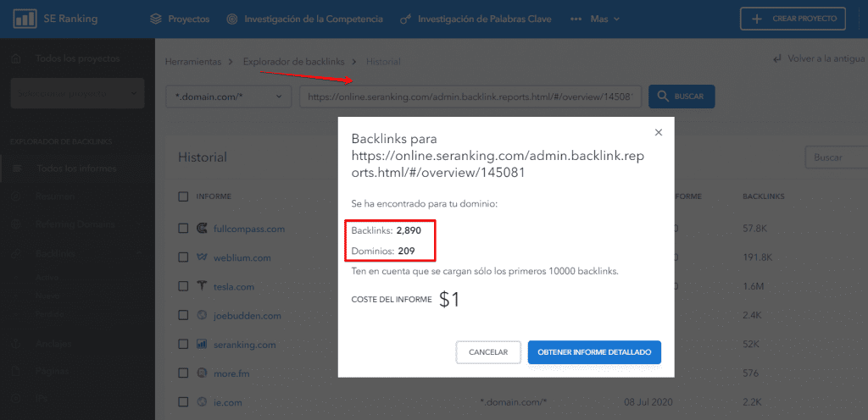
Task: Click the Tesla logo icon in the list
Action: pyautogui.click(x=202, y=286)
